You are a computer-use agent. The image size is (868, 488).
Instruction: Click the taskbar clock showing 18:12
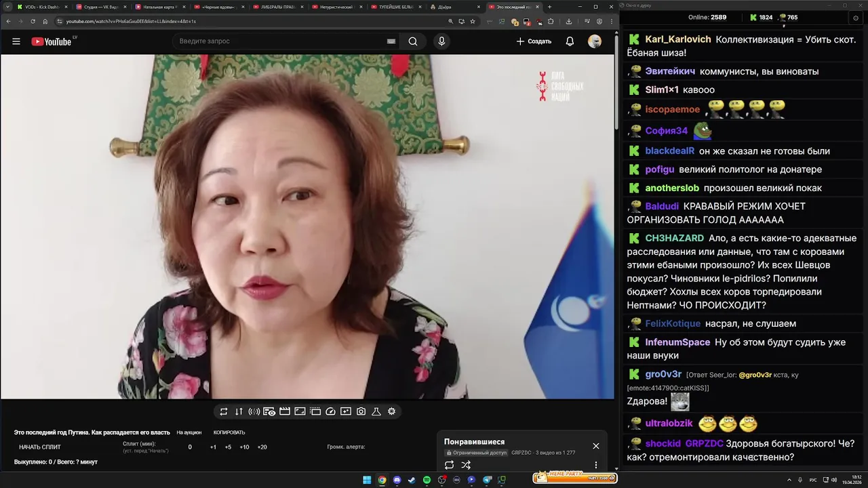click(852, 480)
